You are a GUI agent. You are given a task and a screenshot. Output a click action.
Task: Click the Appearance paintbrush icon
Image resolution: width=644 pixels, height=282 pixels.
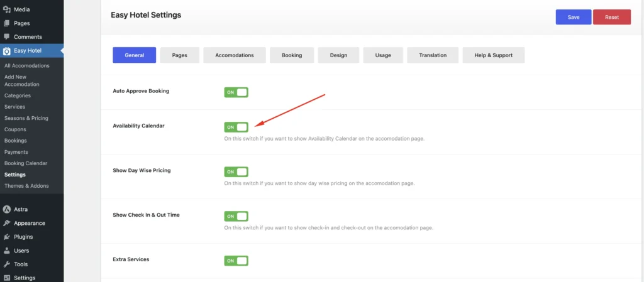click(x=7, y=223)
